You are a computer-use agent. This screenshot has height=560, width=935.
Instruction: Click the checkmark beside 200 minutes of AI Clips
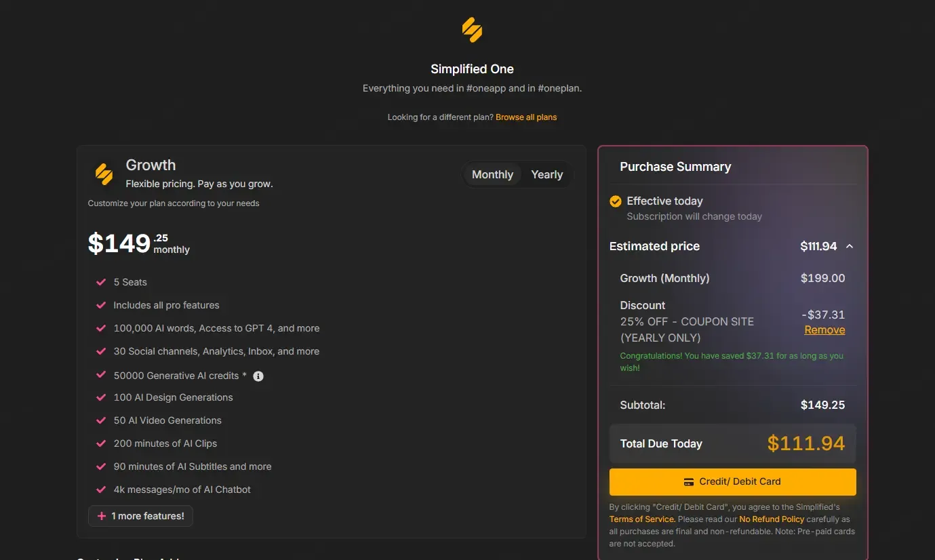click(x=101, y=443)
